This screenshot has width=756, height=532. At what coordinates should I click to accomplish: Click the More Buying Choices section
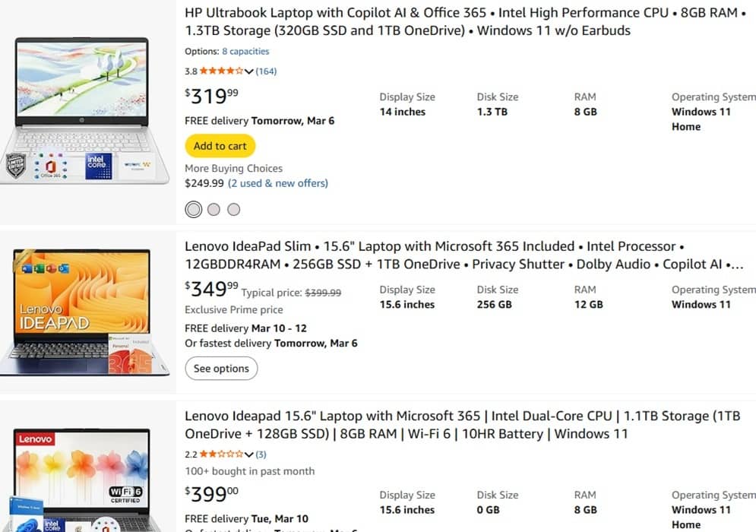coord(233,168)
